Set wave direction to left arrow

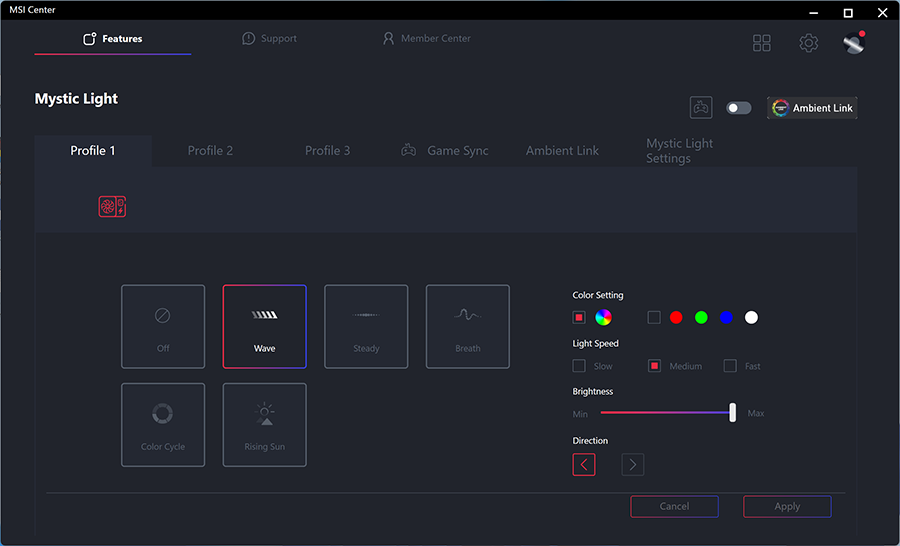click(x=584, y=464)
